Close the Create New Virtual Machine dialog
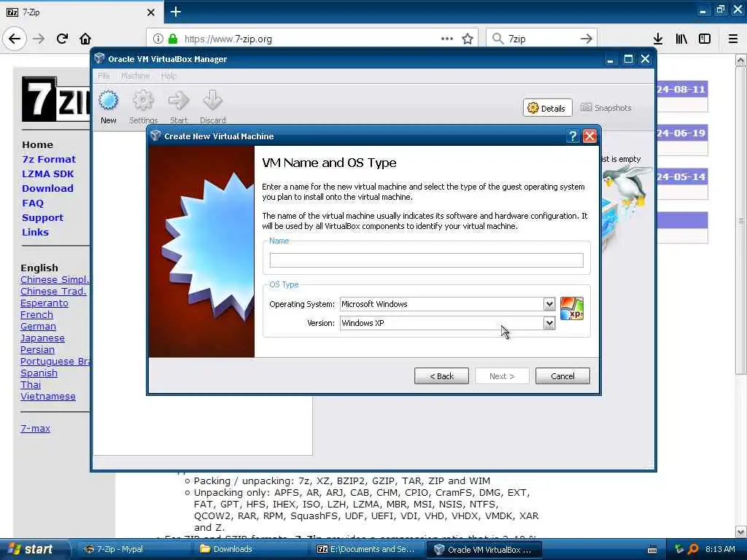 (589, 136)
